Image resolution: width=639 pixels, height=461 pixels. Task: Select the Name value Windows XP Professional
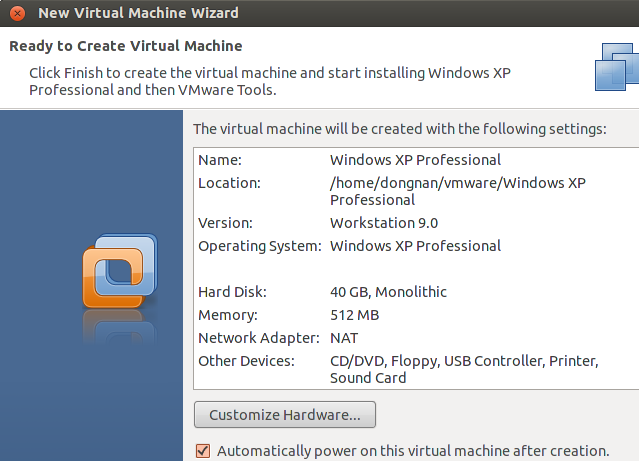pos(415,160)
